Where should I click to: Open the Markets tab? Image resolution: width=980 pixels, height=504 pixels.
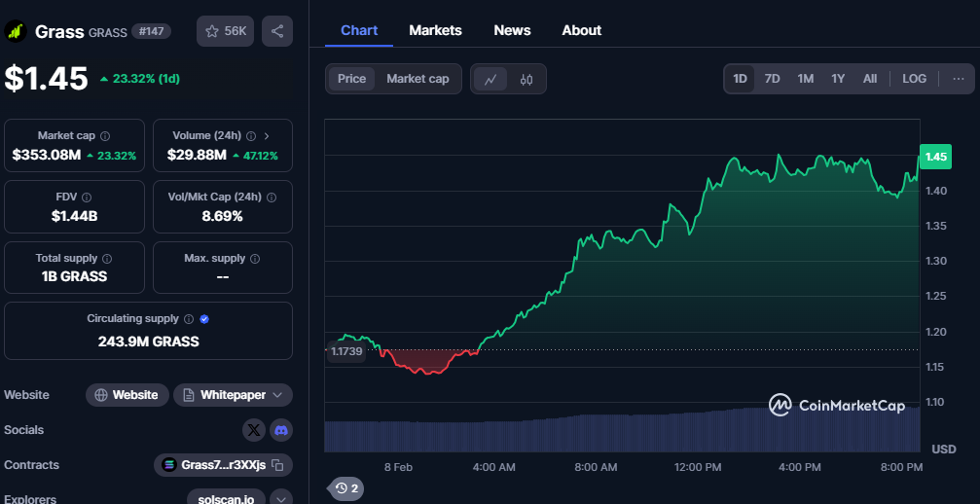435,30
